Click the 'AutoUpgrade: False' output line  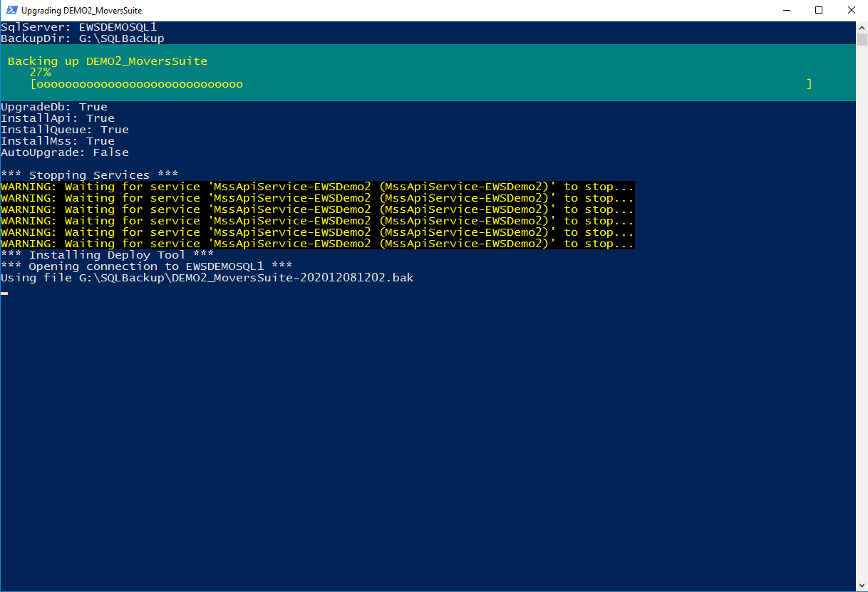point(65,152)
